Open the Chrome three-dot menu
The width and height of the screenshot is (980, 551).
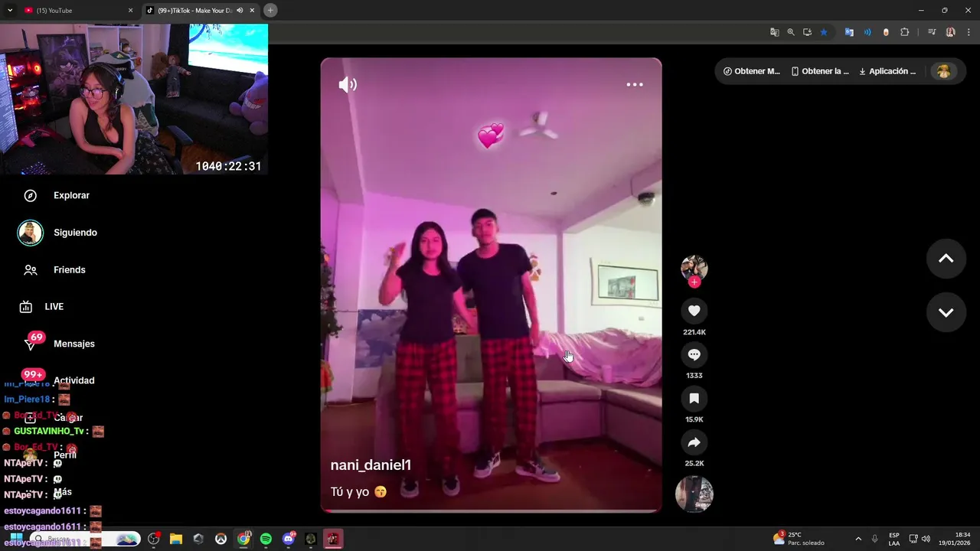point(969,32)
